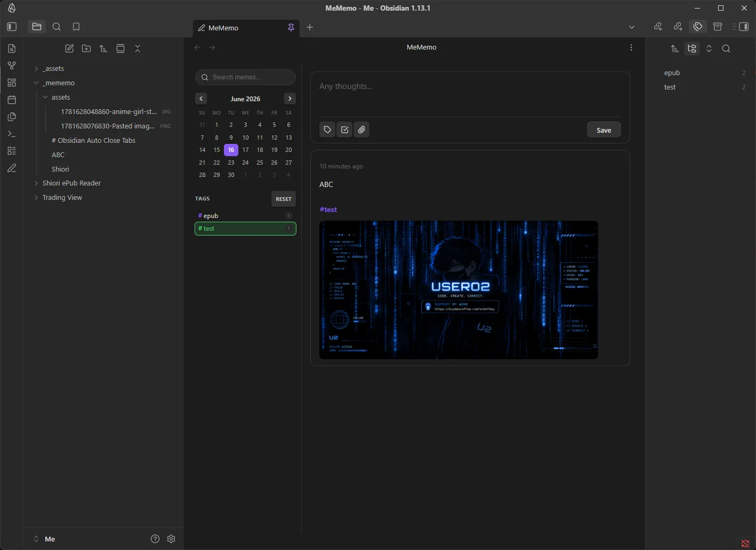
Task: Save the memo
Action: (x=604, y=130)
